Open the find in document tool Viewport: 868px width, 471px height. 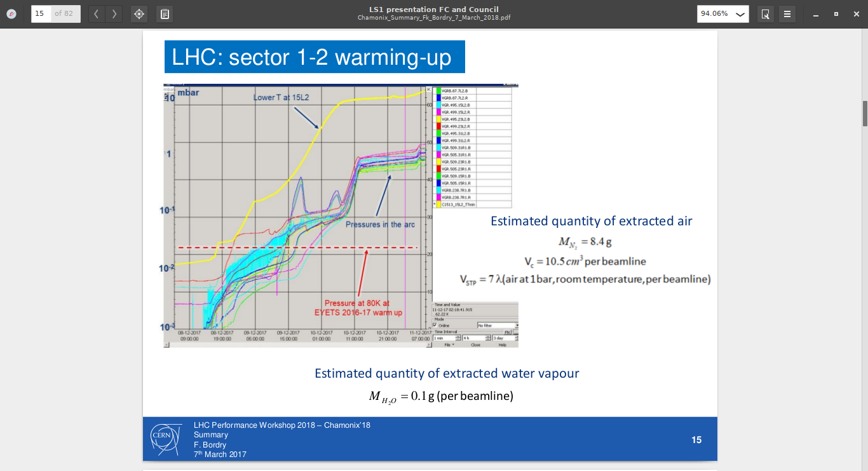coord(766,13)
